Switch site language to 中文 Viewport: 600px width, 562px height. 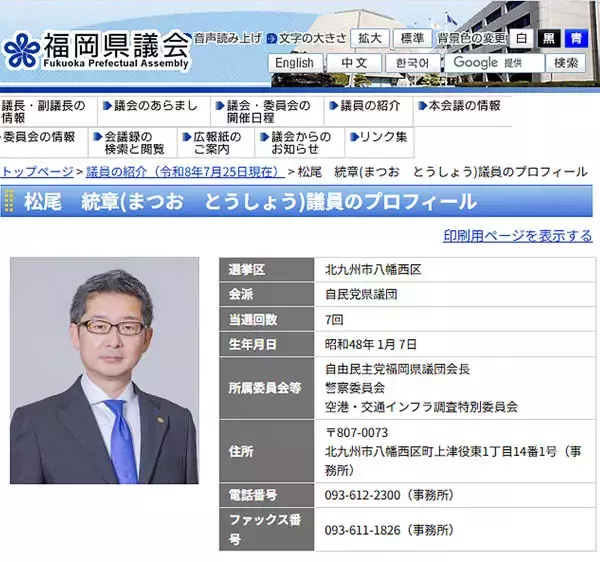[354, 63]
